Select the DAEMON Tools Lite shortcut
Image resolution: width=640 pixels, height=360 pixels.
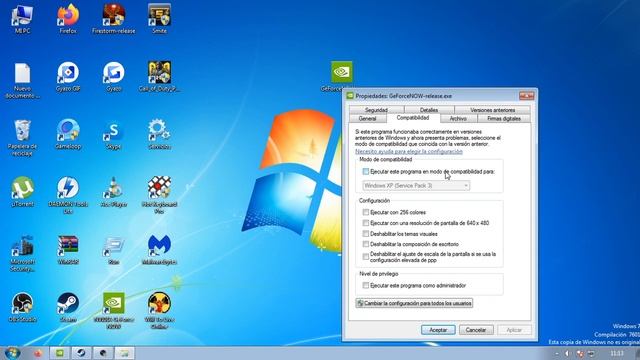pos(68,196)
